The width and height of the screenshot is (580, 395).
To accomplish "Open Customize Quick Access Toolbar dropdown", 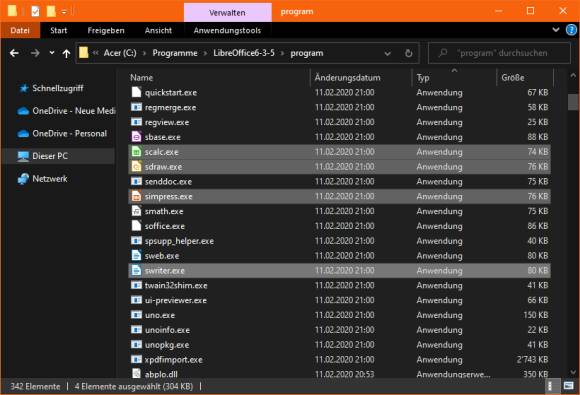I will [64, 12].
